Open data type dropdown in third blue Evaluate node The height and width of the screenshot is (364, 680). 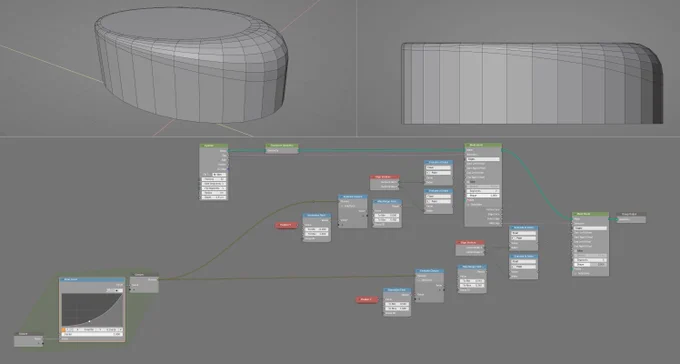pos(523,233)
